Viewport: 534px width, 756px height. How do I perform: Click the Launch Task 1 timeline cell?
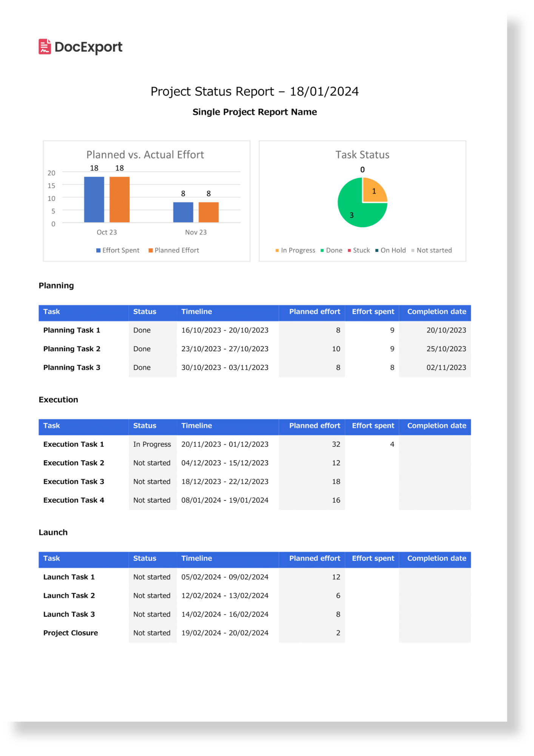tap(225, 577)
